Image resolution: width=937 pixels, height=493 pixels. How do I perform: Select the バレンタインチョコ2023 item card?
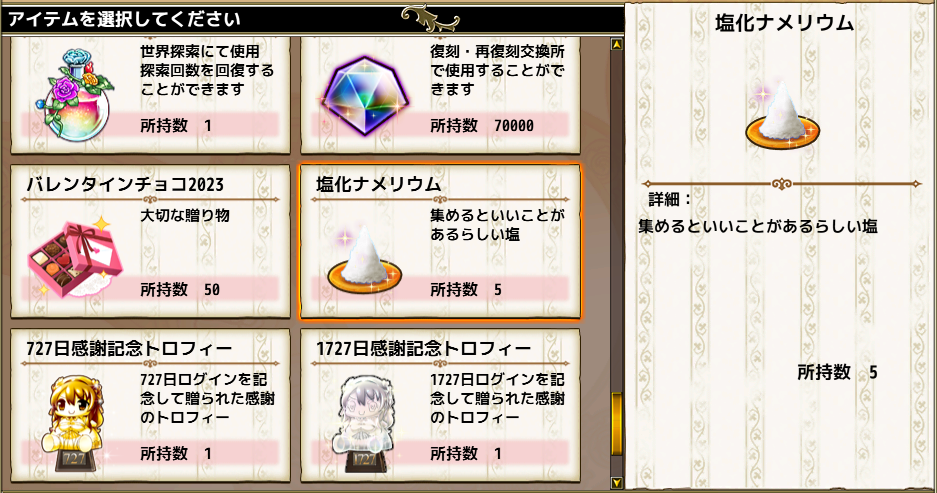click(x=151, y=241)
